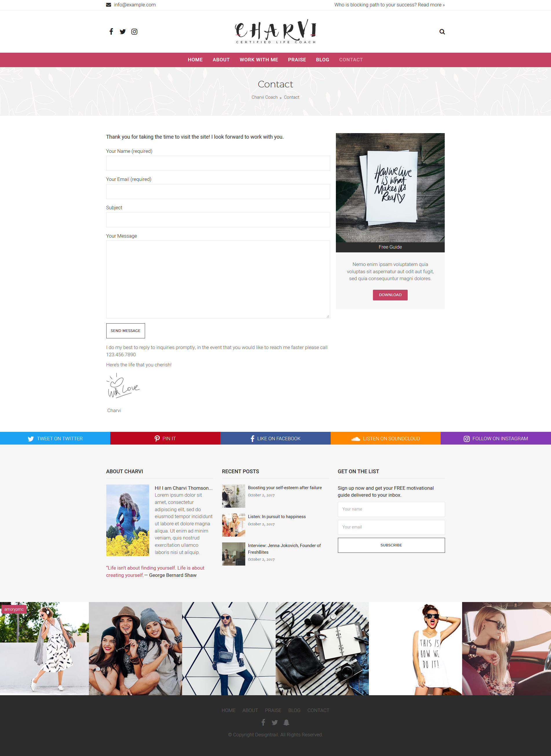The image size is (551, 756).
Task: Open the Facebook icon in header
Action: tap(111, 31)
